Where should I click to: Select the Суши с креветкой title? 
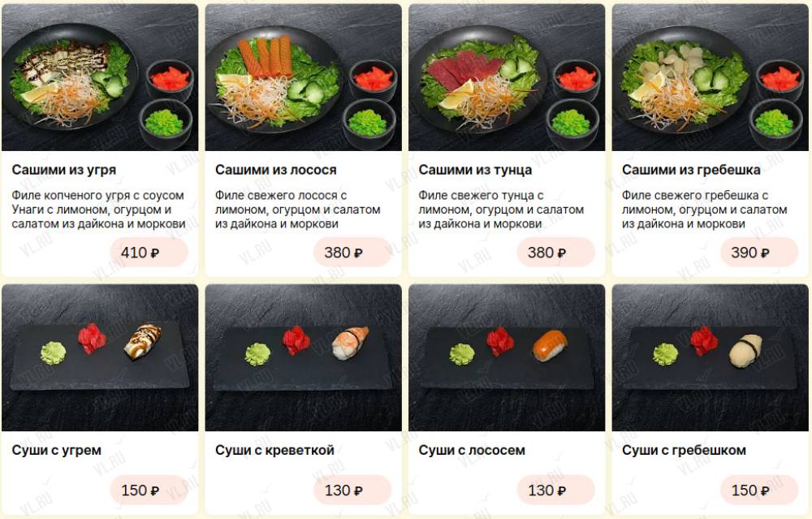[275, 450]
